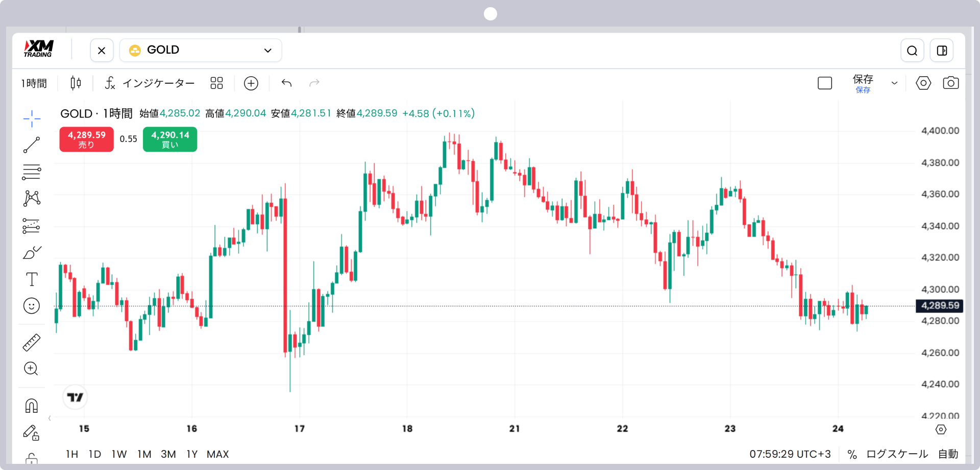Toggle magnet mode snapping

[32, 406]
